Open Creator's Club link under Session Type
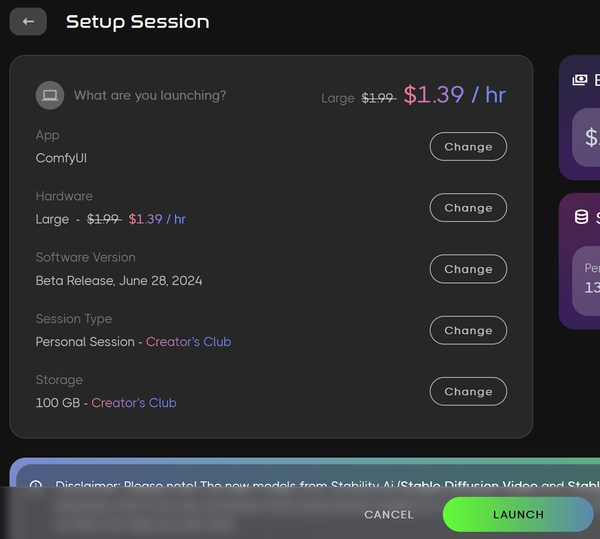Viewport: 600px width, 539px height. click(188, 342)
